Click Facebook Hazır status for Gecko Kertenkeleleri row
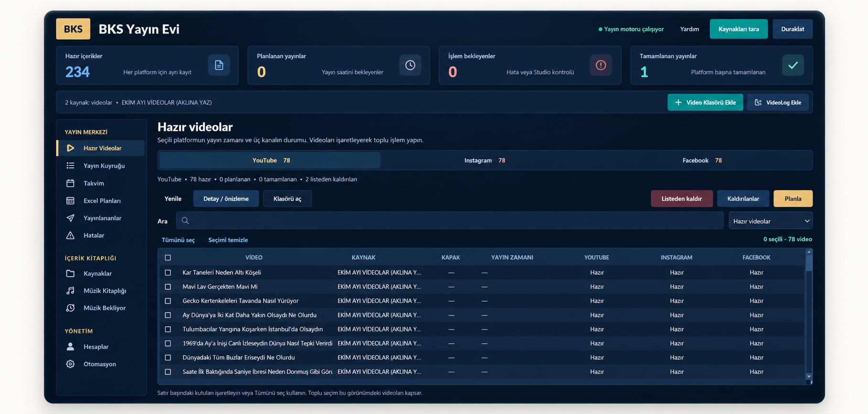The image size is (868, 414). (x=756, y=301)
